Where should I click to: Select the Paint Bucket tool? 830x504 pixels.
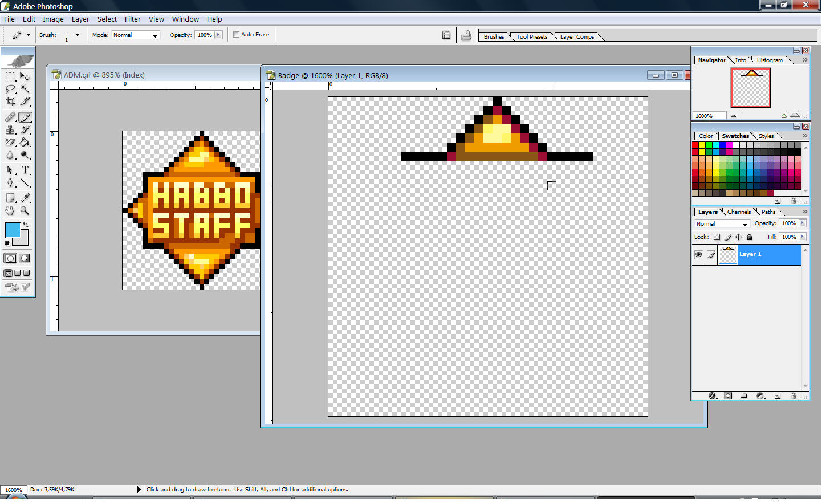tap(25, 143)
